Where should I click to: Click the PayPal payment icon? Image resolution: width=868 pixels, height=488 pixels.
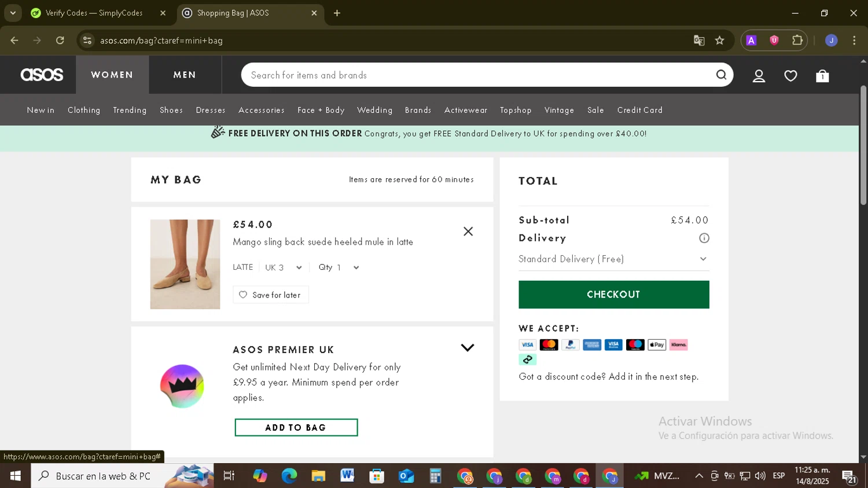click(x=570, y=345)
